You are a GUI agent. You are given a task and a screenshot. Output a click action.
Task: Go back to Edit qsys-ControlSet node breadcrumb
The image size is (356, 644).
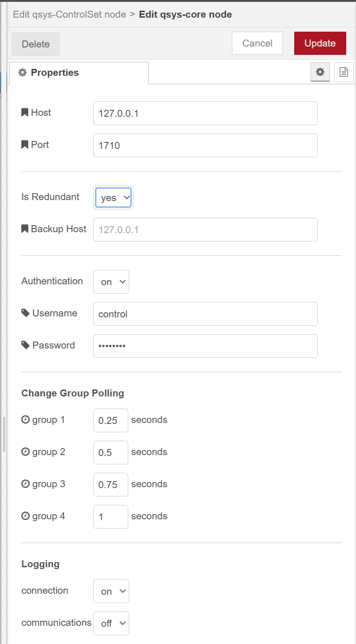69,14
